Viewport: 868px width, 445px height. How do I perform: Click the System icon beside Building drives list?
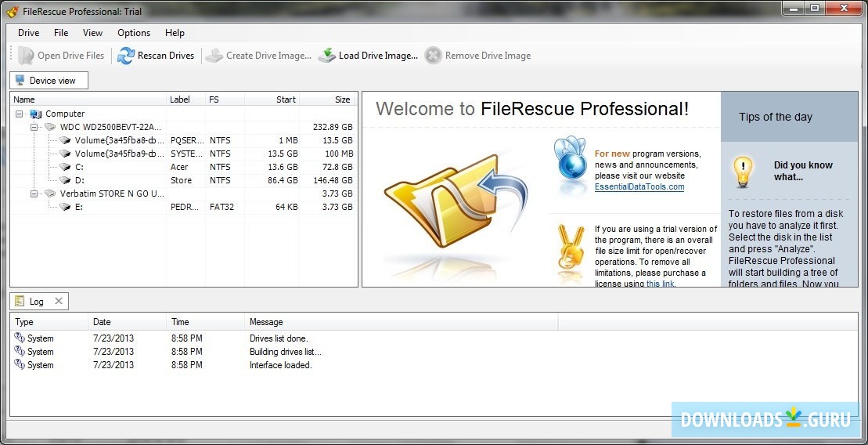[x=20, y=351]
